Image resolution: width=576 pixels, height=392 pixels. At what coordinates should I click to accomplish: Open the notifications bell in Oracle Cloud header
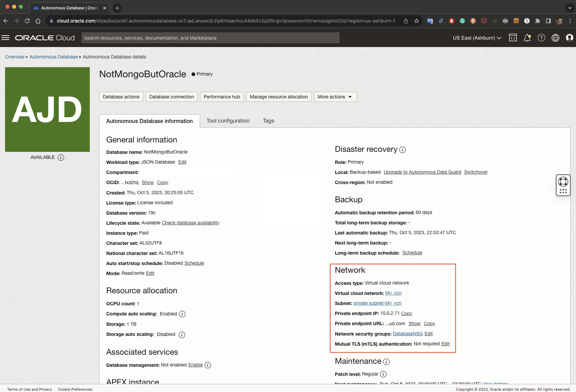[x=527, y=38]
